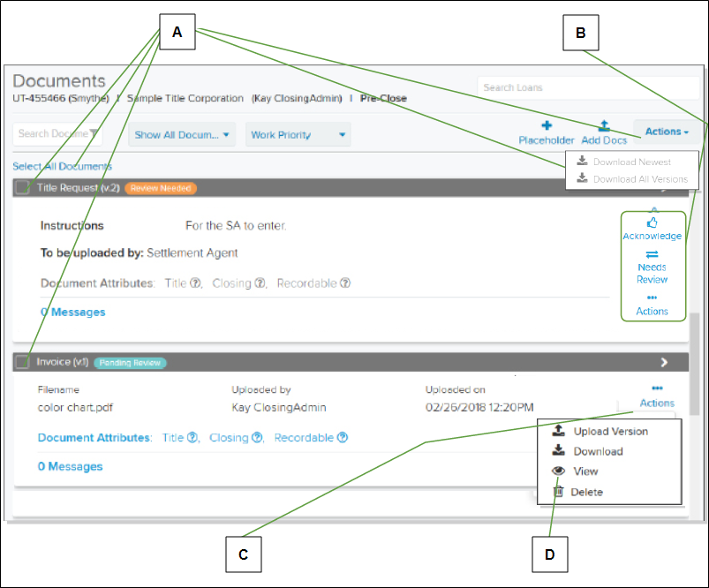Click the Needs Review arrows icon
Viewport: 709px width, 588px height.
click(x=652, y=254)
